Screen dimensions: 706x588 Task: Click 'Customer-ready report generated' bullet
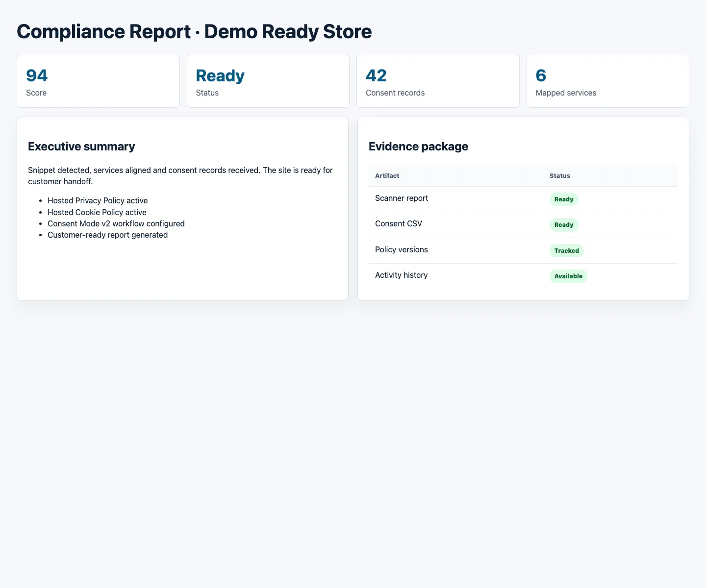coord(108,235)
